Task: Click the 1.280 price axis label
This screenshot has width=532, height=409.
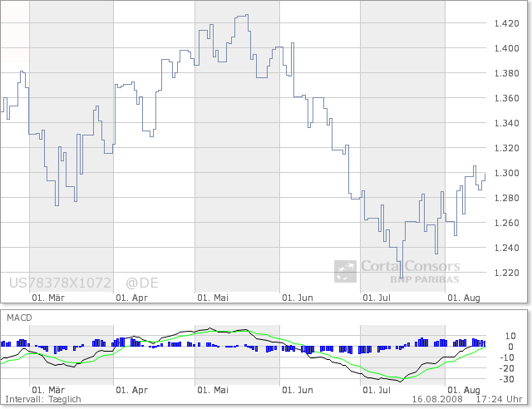Action: pyautogui.click(x=507, y=198)
